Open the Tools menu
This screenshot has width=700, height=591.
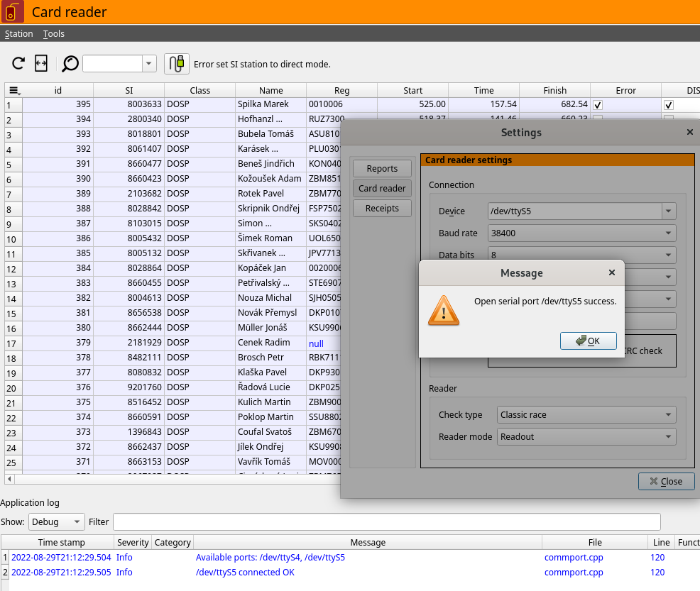[x=53, y=34]
